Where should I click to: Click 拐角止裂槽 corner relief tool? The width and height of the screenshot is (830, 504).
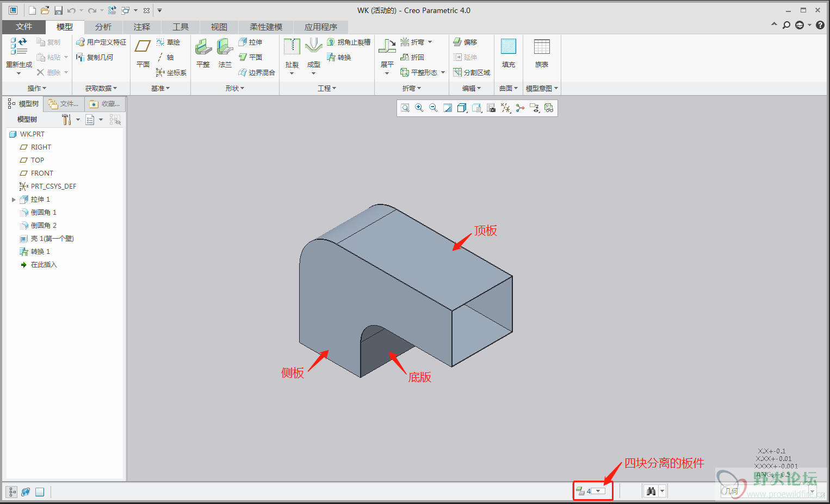349,42
